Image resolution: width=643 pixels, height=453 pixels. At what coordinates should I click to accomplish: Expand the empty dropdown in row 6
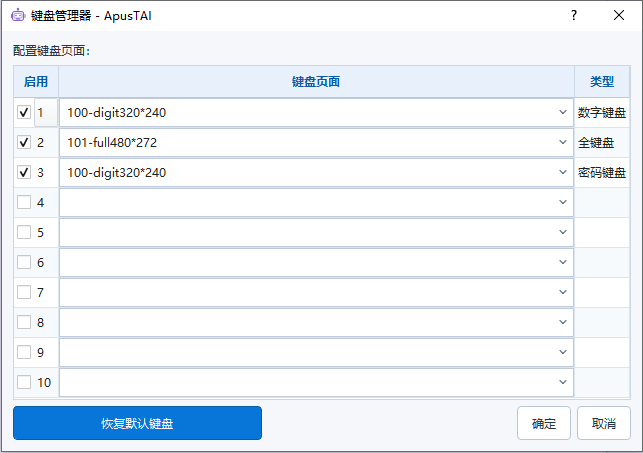[316, 262]
